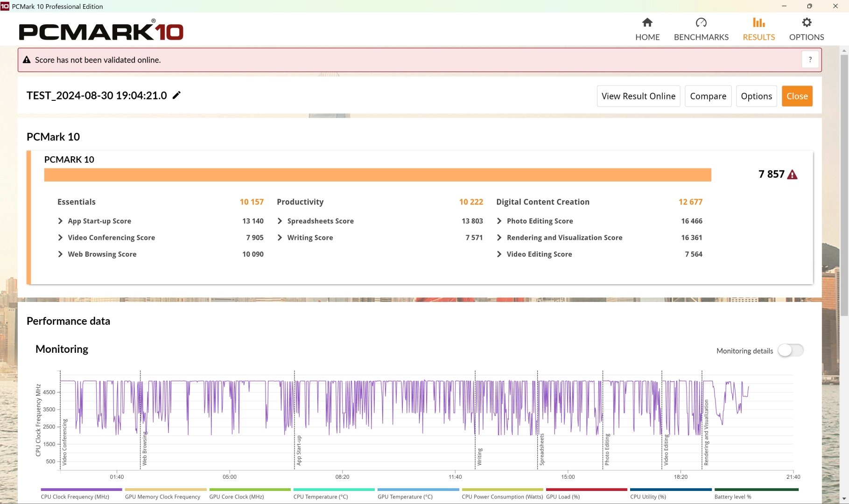Select CPU Clock Frequency (MHz) legend swatch
Image resolution: width=849 pixels, height=504 pixels.
coord(81,490)
